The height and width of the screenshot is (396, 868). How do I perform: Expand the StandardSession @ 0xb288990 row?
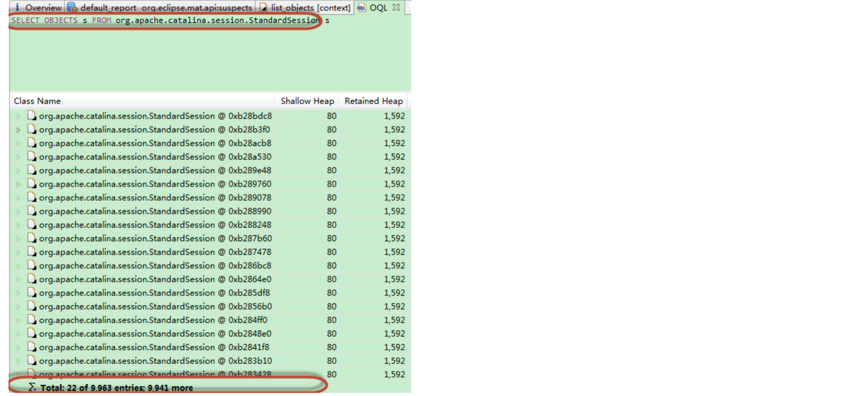tap(18, 212)
